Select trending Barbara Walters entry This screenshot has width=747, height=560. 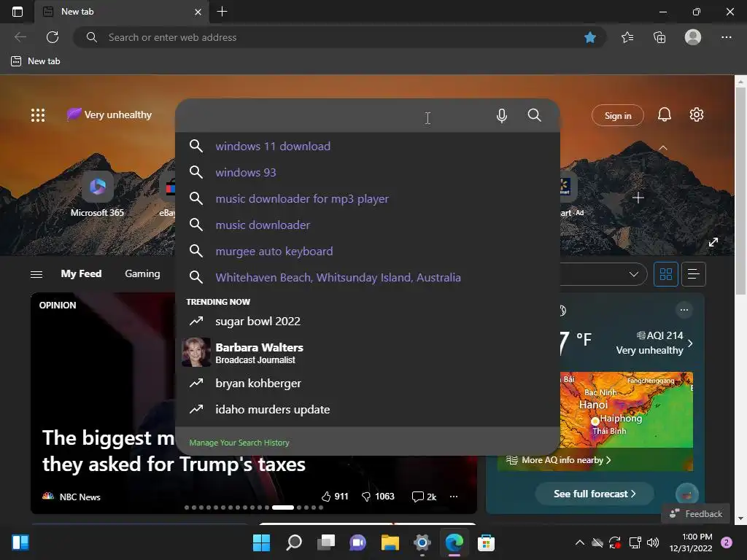[368, 352]
